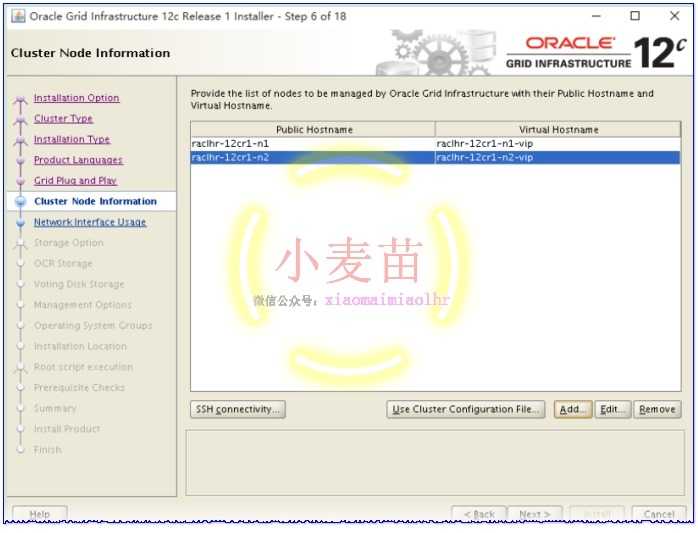Screen dimensions: 698x533
Task: Maximize the installer window
Action: [x=635, y=16]
